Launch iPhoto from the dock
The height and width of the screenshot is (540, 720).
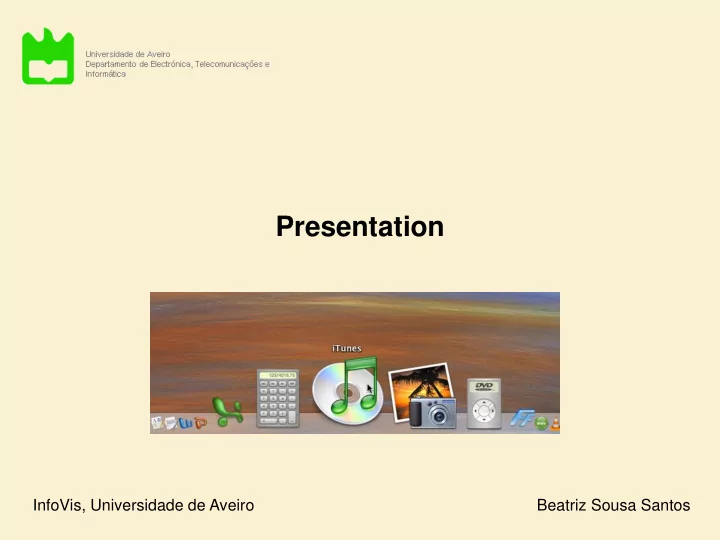[423, 396]
